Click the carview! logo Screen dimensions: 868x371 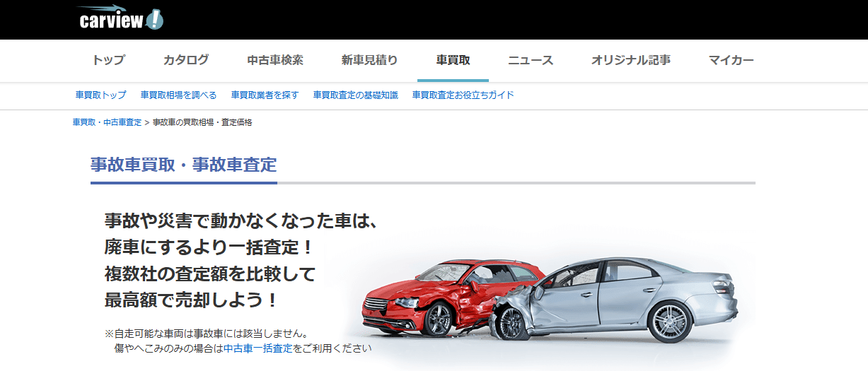pos(120,18)
